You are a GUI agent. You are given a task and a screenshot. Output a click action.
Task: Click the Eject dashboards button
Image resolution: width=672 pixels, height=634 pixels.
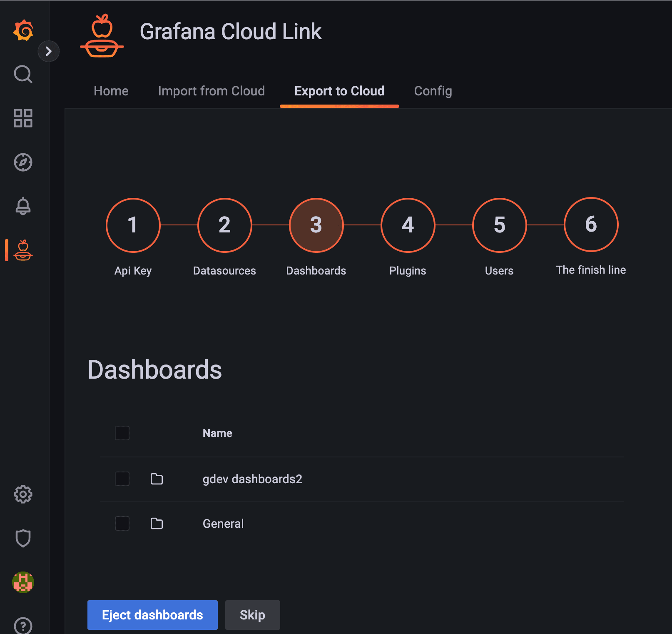(152, 614)
